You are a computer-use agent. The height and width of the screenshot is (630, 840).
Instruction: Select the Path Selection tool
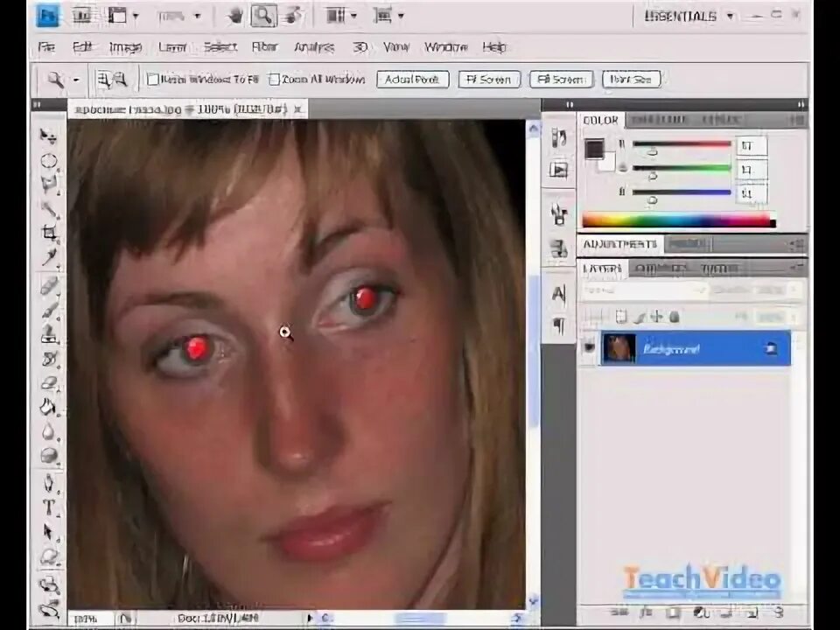[x=49, y=532]
